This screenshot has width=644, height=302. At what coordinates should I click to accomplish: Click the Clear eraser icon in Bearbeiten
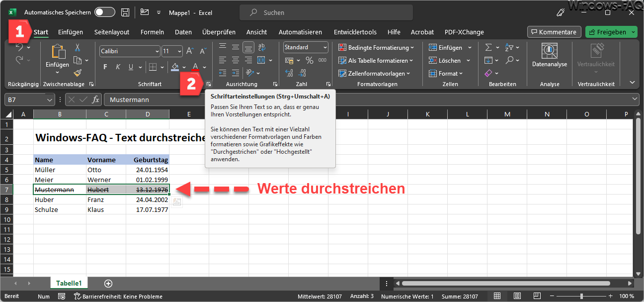488,73
